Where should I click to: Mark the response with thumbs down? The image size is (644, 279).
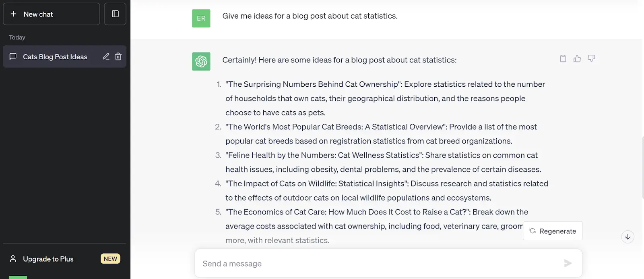[x=591, y=59]
